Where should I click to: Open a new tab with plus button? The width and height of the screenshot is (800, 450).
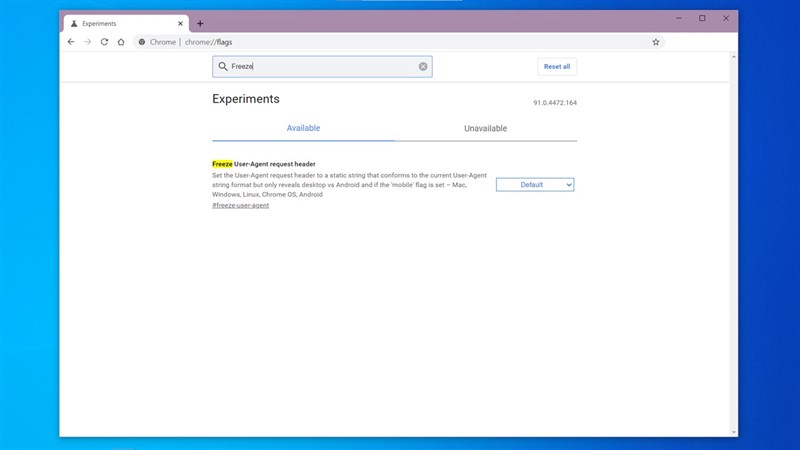click(x=200, y=23)
